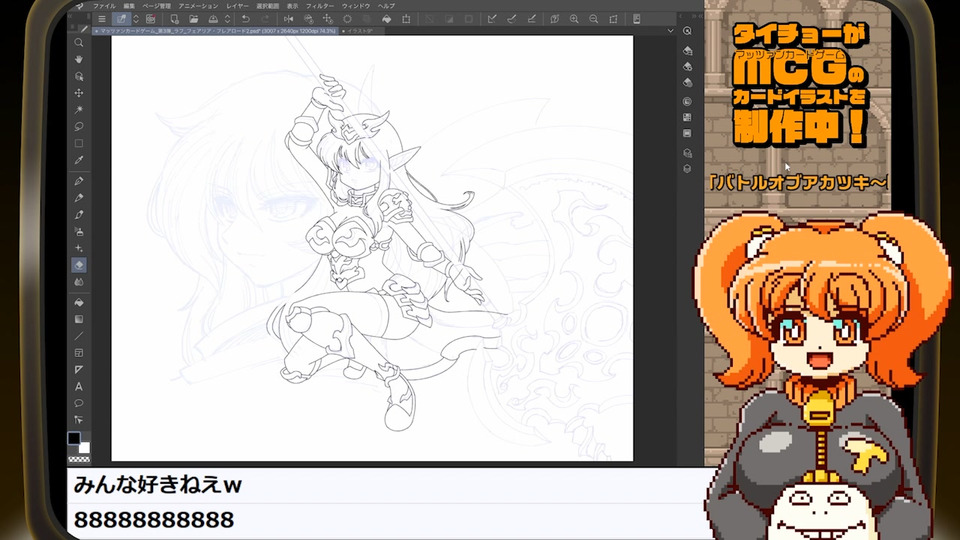
Task: Select the Eyedropper tool
Action: (79, 160)
